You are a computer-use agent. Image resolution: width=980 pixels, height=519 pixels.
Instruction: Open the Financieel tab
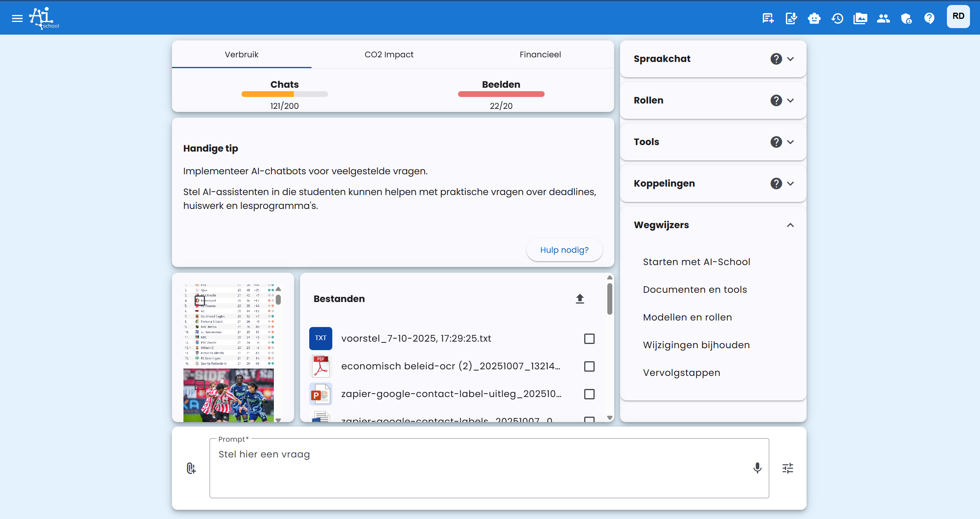coord(540,54)
